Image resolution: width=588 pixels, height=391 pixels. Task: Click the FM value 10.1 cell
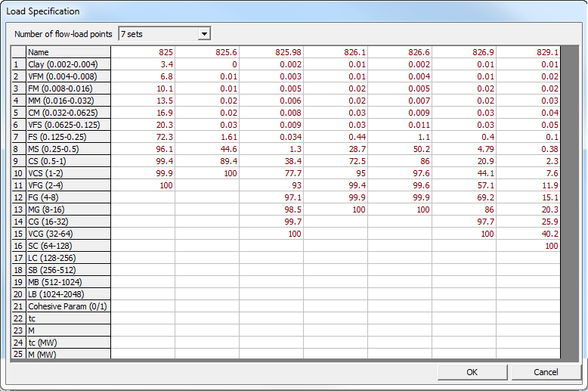tap(143, 88)
